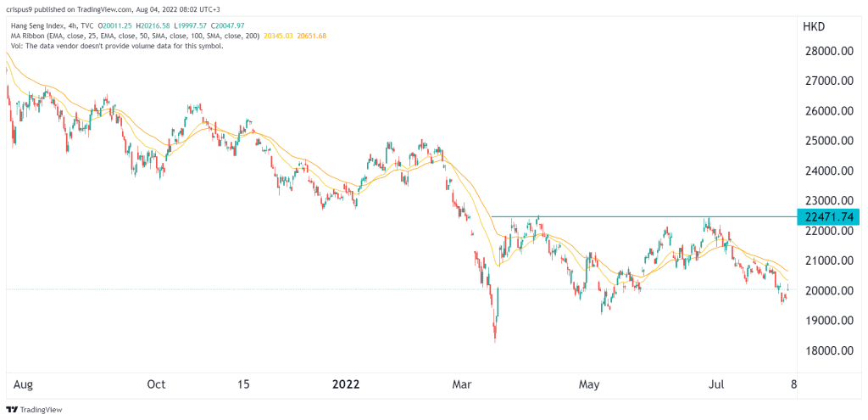The image size is (868, 420).
Task: Click the 2022 time axis label
Action: point(346,384)
